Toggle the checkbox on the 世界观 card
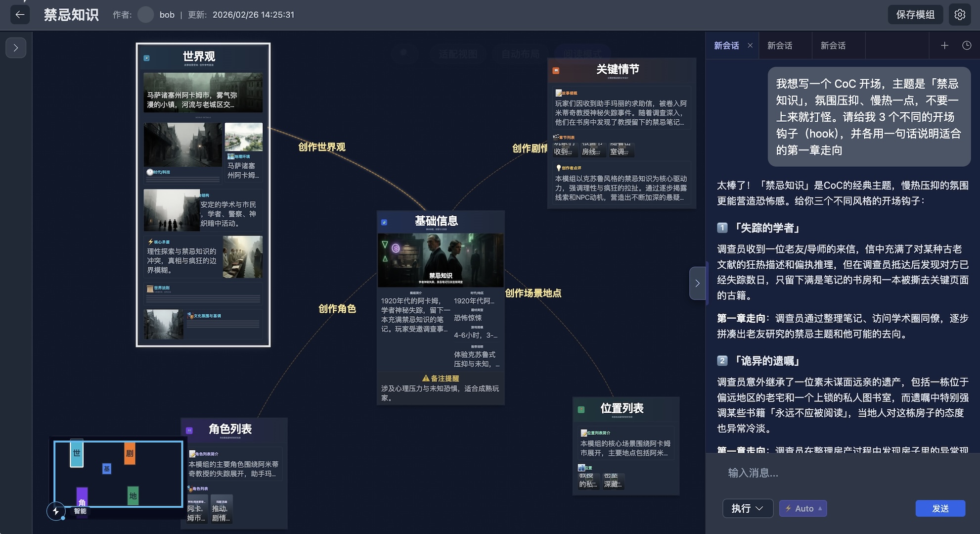980x534 pixels. tap(146, 58)
